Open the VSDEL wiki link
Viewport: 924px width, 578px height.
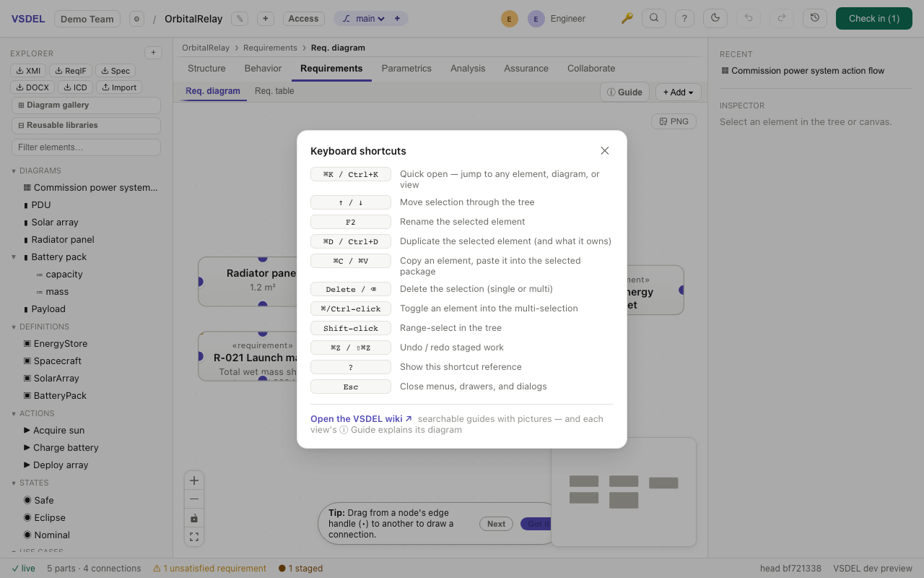[361, 419]
